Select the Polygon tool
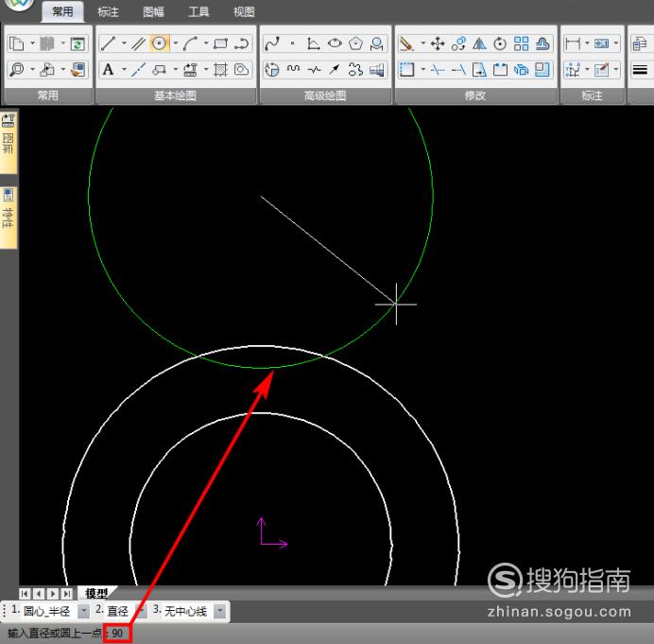The width and height of the screenshot is (654, 644). click(355, 44)
